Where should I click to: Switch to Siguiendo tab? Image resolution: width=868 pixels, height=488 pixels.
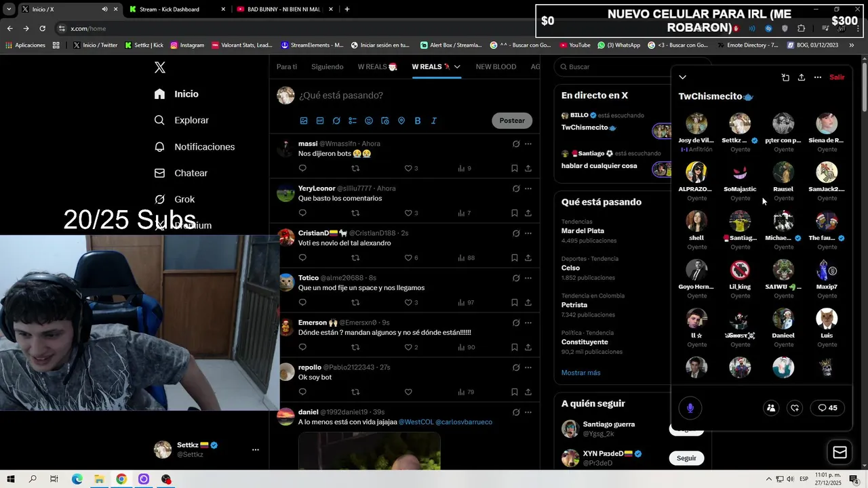click(x=327, y=67)
